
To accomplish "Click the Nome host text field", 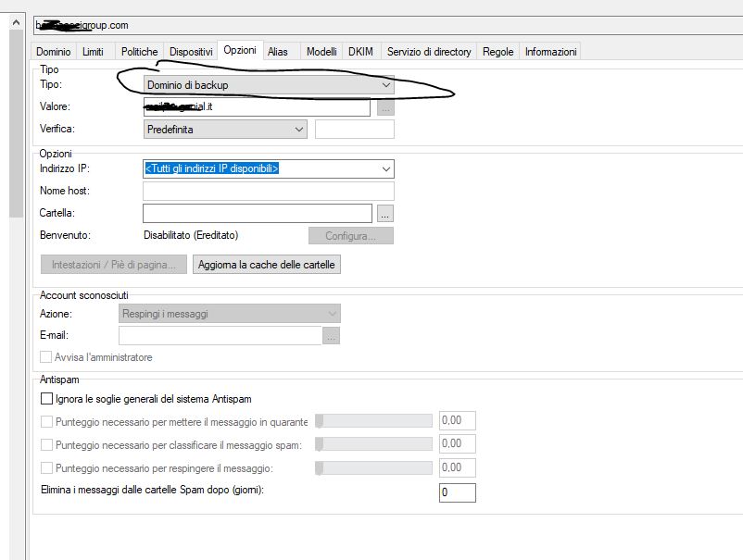I will [x=268, y=192].
